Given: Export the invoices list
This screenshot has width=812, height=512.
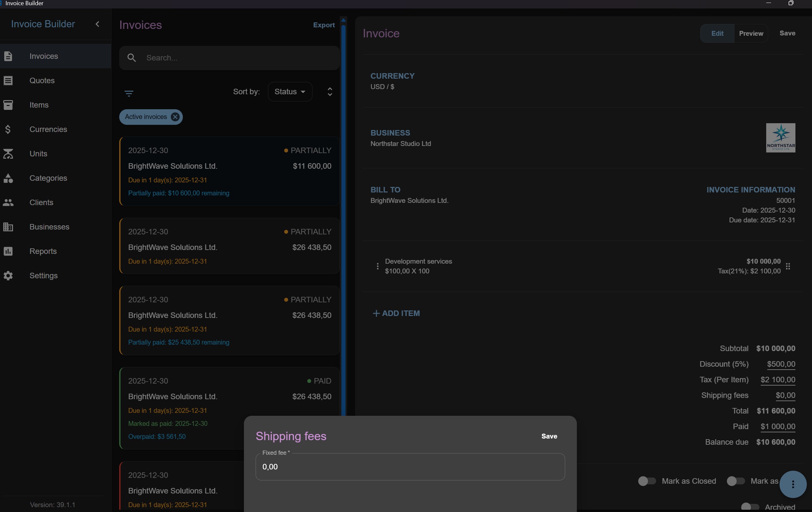Looking at the screenshot, I should pos(324,25).
